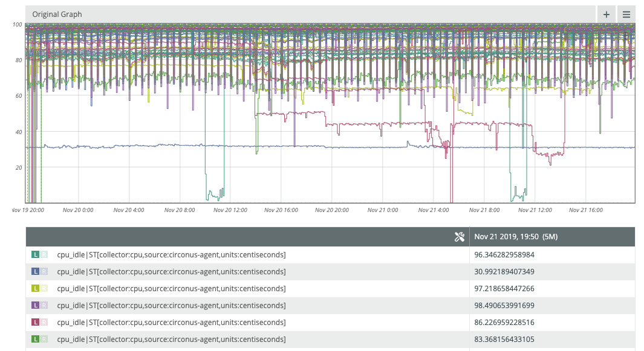
Task: Click the maroon L axis icon on fifth cpu_idle row
Action: [x=35, y=322]
